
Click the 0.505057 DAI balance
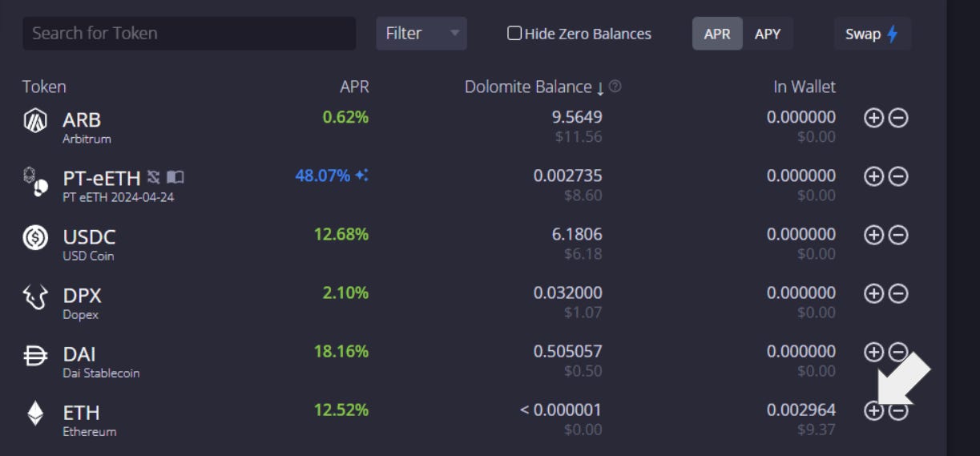click(x=568, y=352)
